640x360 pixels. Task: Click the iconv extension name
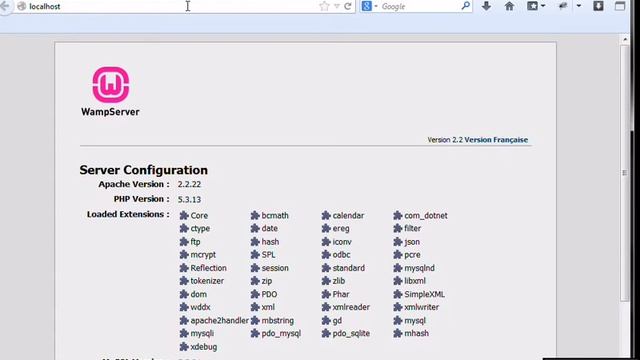pyautogui.click(x=342, y=242)
